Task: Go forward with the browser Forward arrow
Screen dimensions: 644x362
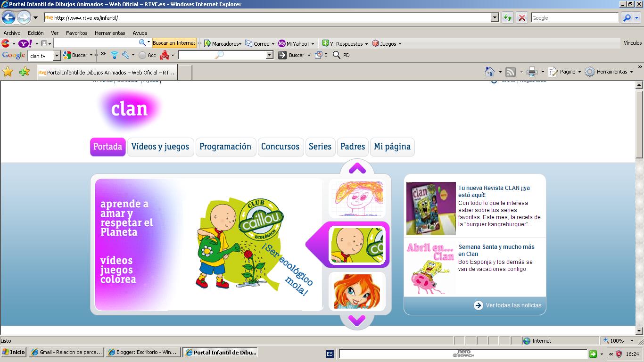Action: click(x=24, y=18)
